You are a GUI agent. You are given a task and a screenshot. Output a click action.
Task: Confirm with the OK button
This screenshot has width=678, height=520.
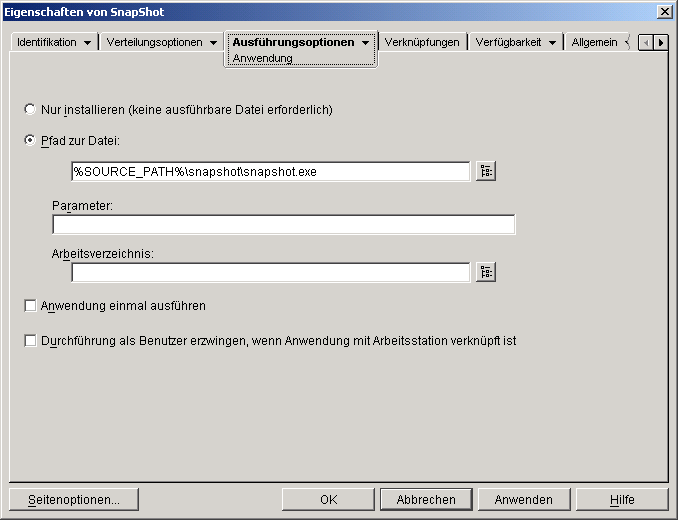[328, 499]
